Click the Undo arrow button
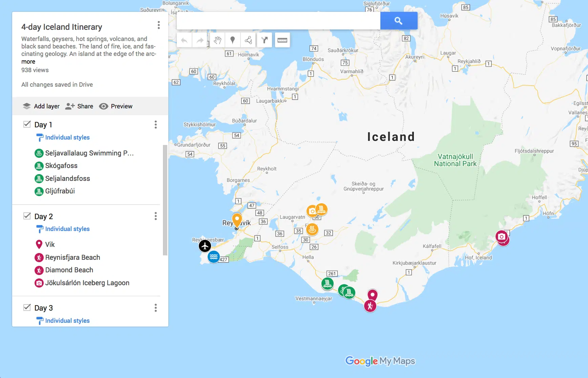The width and height of the screenshot is (588, 378). pos(184,40)
